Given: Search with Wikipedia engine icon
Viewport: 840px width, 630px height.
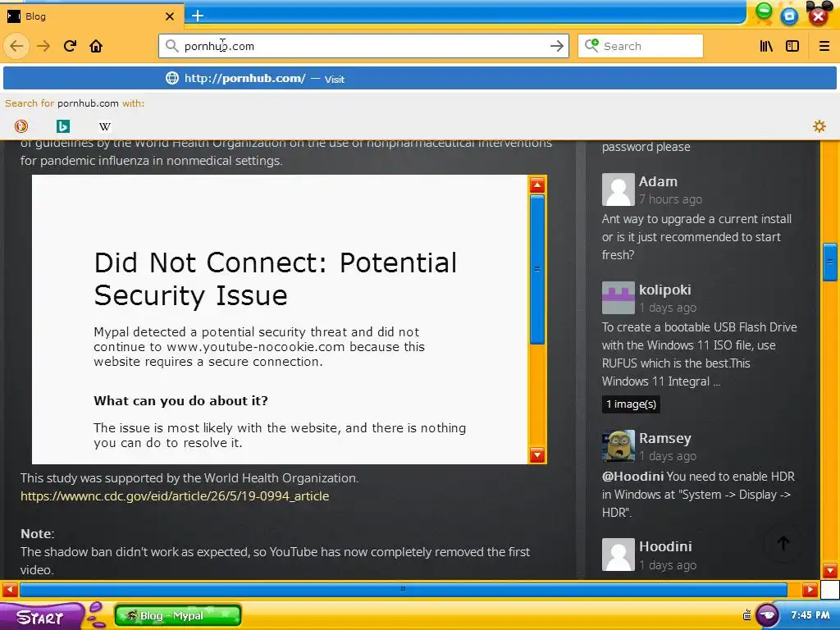Looking at the screenshot, I should pyautogui.click(x=105, y=126).
